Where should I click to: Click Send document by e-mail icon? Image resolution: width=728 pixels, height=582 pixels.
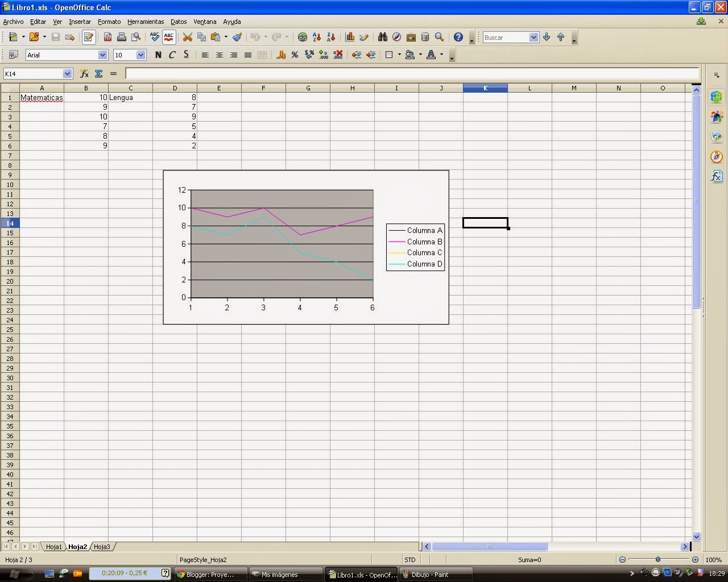pos(70,37)
